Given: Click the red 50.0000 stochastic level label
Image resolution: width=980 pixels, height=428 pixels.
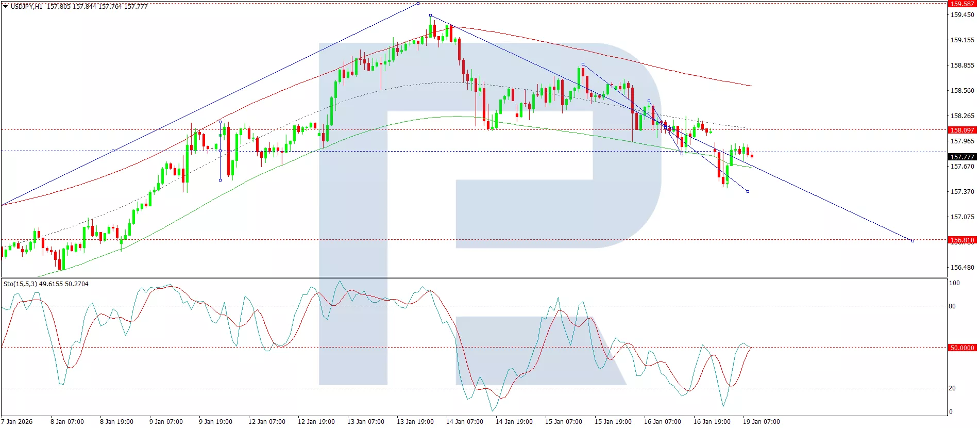Looking at the screenshot, I should coord(961,348).
